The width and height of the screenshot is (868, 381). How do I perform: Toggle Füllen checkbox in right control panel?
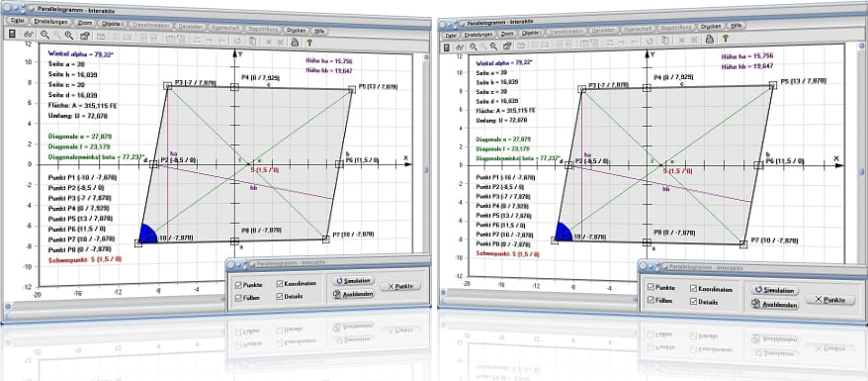point(650,300)
